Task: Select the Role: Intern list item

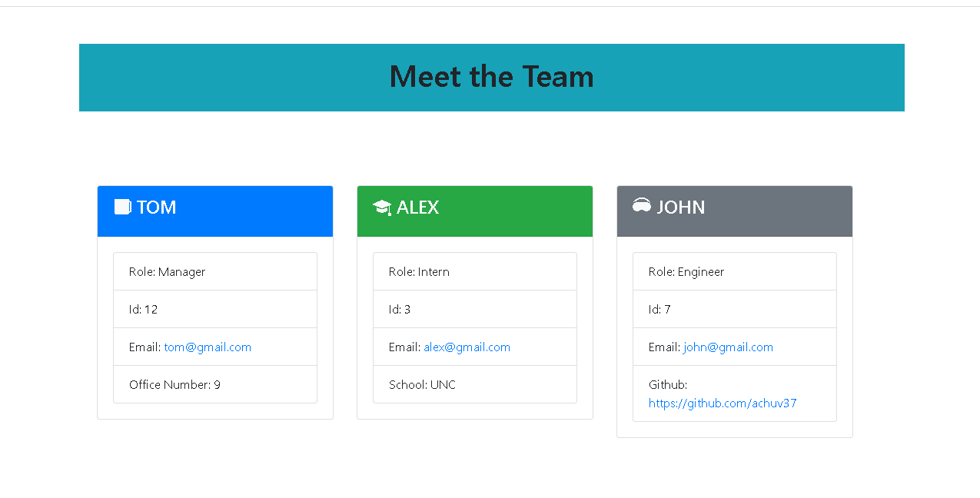Action: 474,271
